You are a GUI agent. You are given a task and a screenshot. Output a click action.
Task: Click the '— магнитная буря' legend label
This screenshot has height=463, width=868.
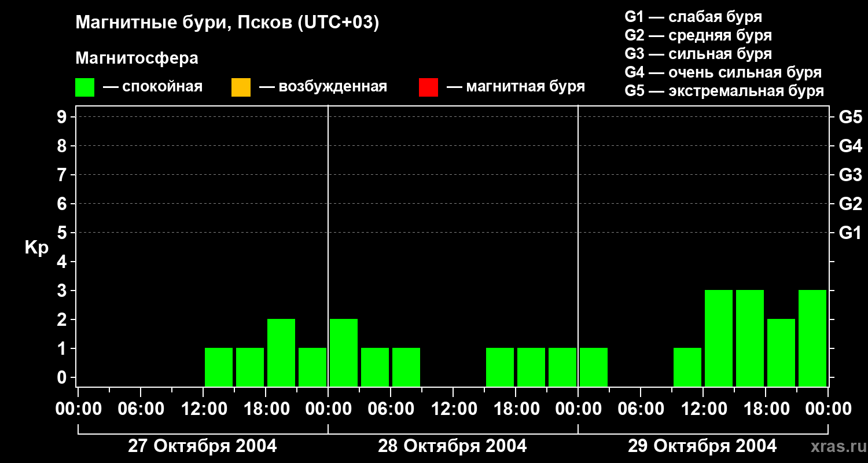pyautogui.click(x=516, y=87)
